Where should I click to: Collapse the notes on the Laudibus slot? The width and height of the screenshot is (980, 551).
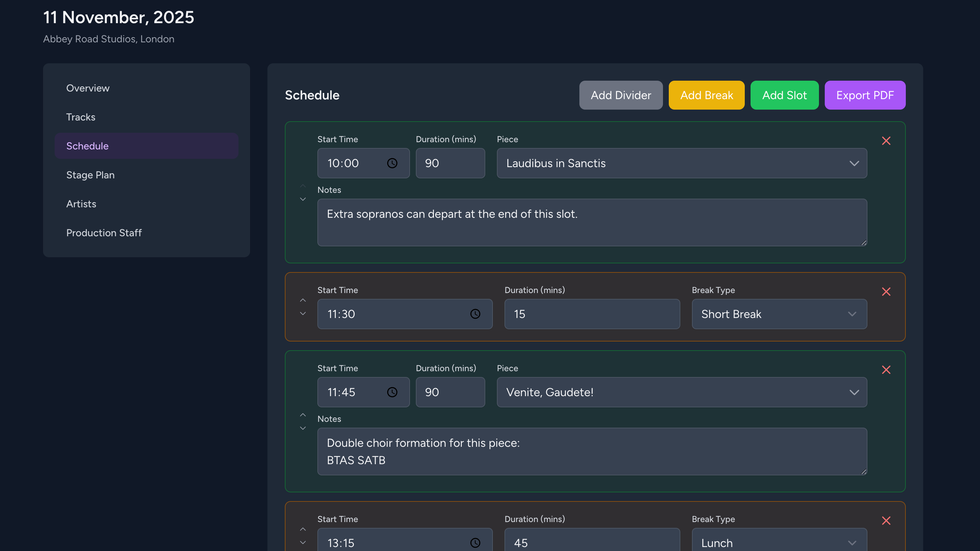tap(303, 186)
